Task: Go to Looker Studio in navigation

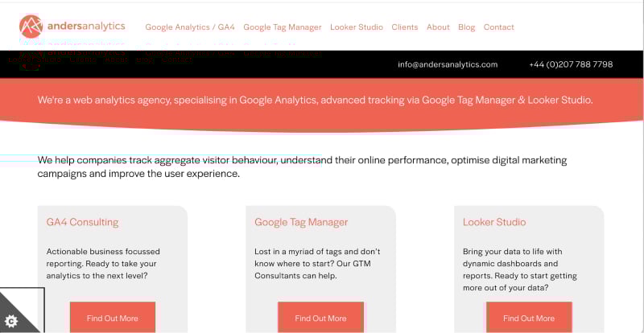Action: click(x=357, y=27)
